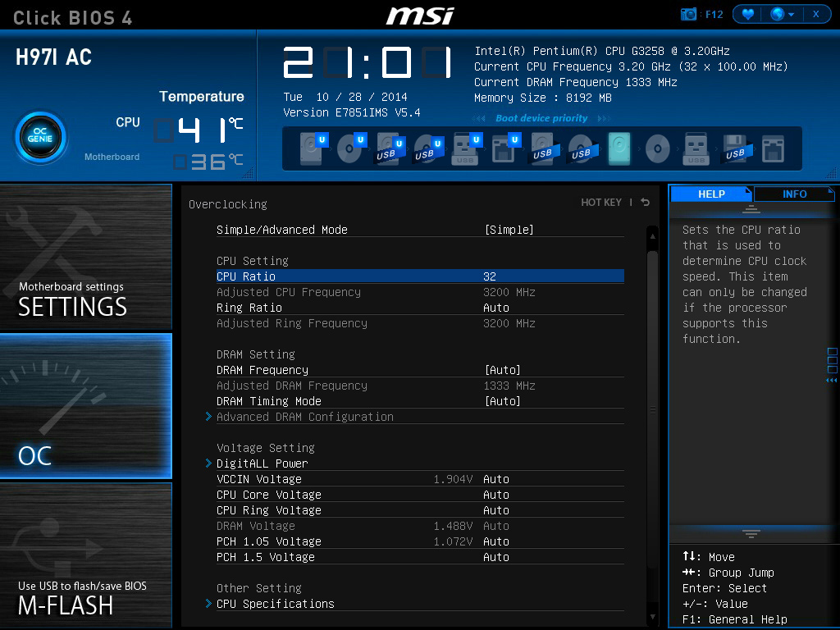Click the screenshot camera icon

[x=688, y=14]
